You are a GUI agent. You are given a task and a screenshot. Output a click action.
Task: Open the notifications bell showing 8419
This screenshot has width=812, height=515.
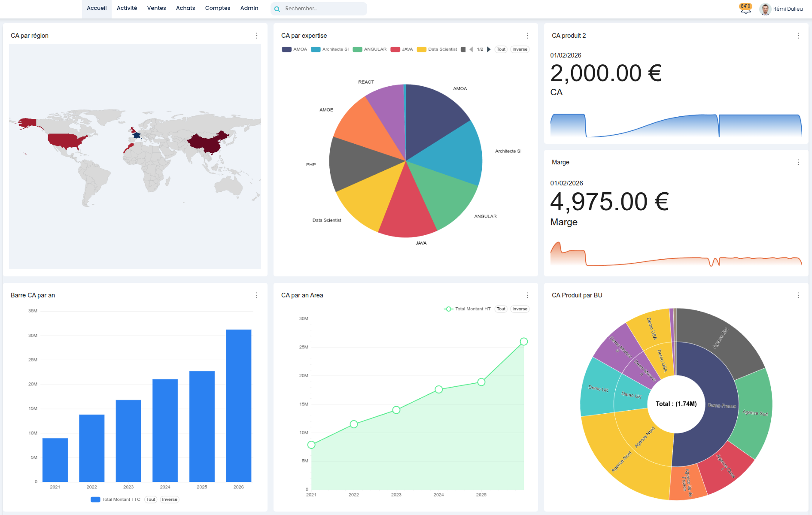tap(745, 9)
